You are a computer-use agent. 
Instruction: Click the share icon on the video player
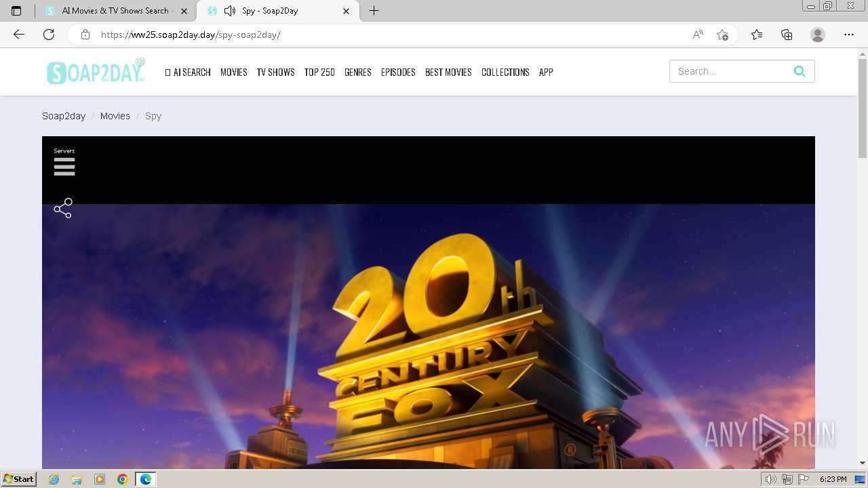tap(63, 208)
